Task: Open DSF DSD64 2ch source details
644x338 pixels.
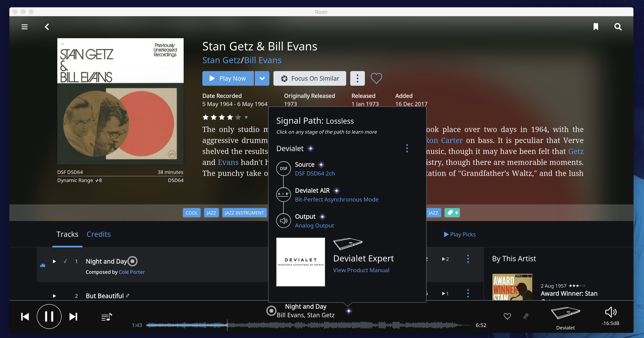Action: (315, 173)
